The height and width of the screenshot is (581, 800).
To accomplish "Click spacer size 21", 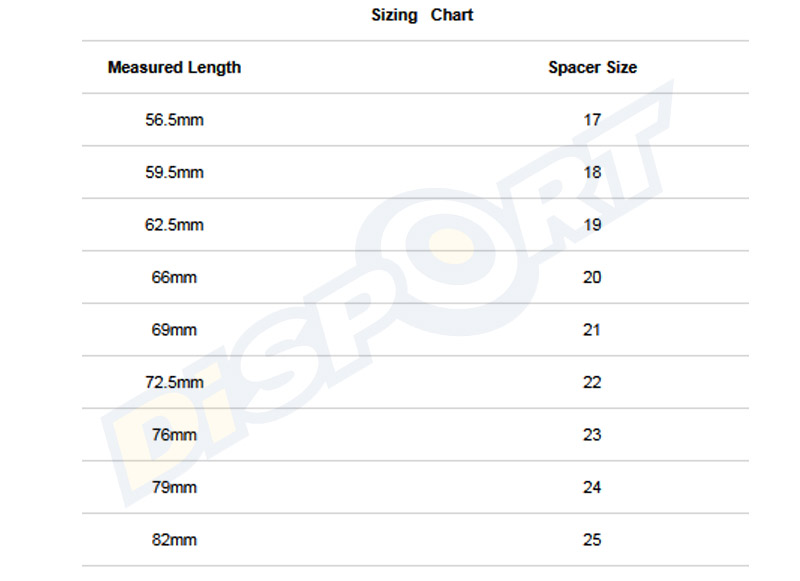I will (592, 330).
